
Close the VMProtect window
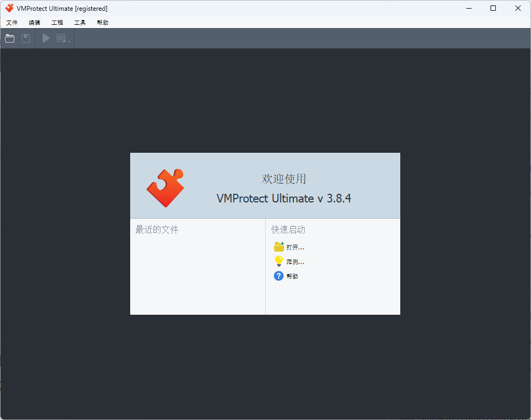pyautogui.click(x=518, y=8)
